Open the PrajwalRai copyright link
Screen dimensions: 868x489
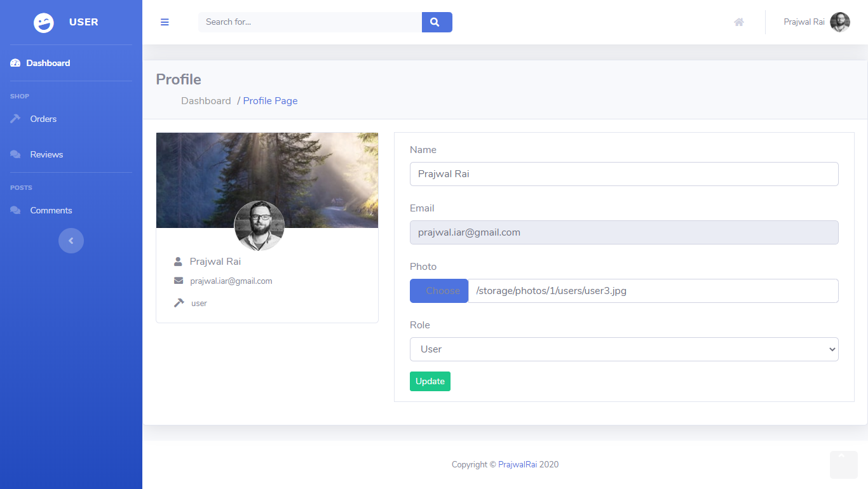[x=517, y=464]
